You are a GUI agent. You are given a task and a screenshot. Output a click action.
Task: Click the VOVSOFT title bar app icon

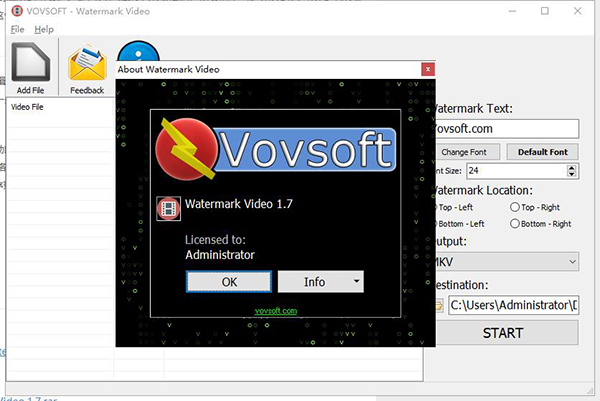click(x=17, y=11)
